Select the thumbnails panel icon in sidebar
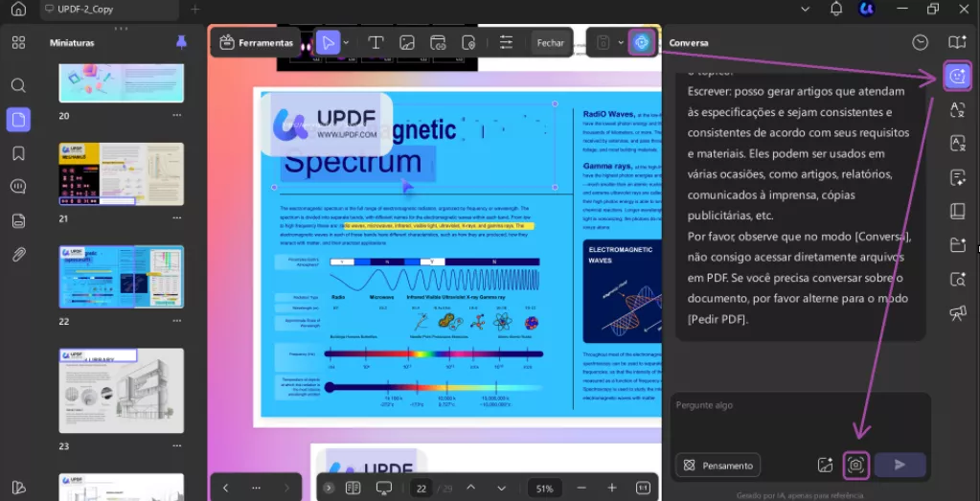Screen dimensions: 980x501 pyautogui.click(x=19, y=120)
